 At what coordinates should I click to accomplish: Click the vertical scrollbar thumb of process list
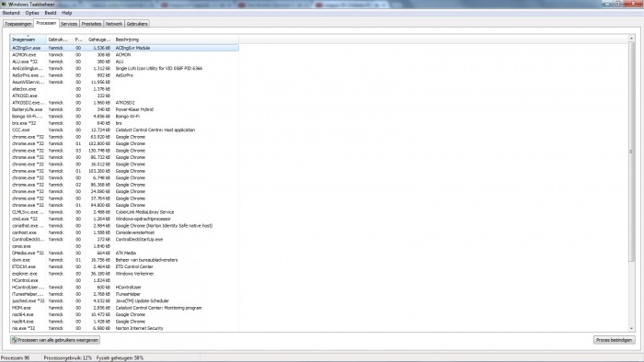coord(631,152)
